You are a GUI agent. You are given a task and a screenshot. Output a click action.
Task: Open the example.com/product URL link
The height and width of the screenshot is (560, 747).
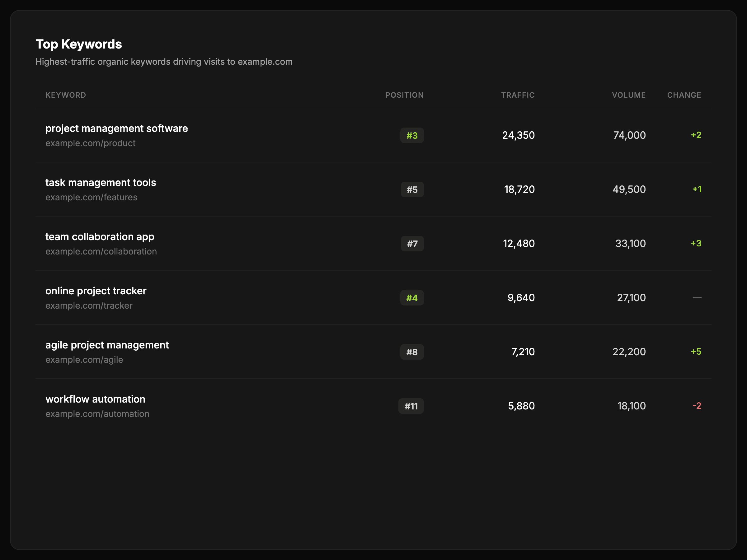coord(91,143)
